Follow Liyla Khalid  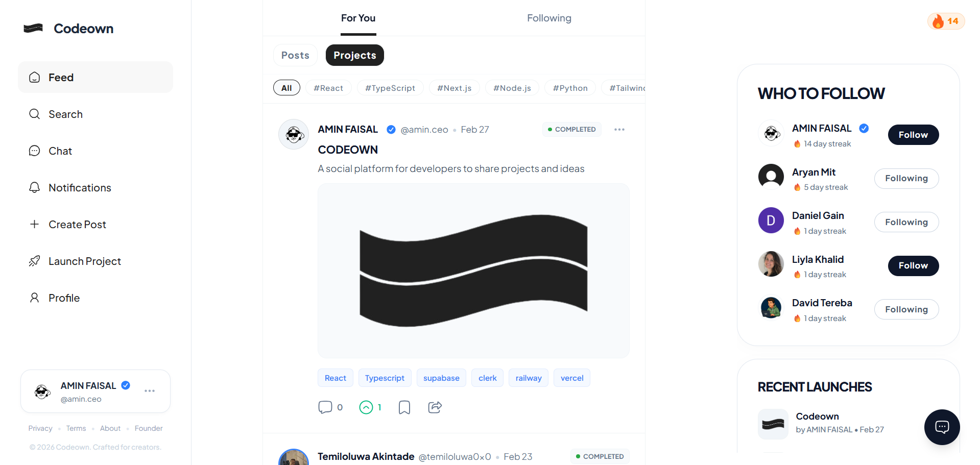[913, 265]
